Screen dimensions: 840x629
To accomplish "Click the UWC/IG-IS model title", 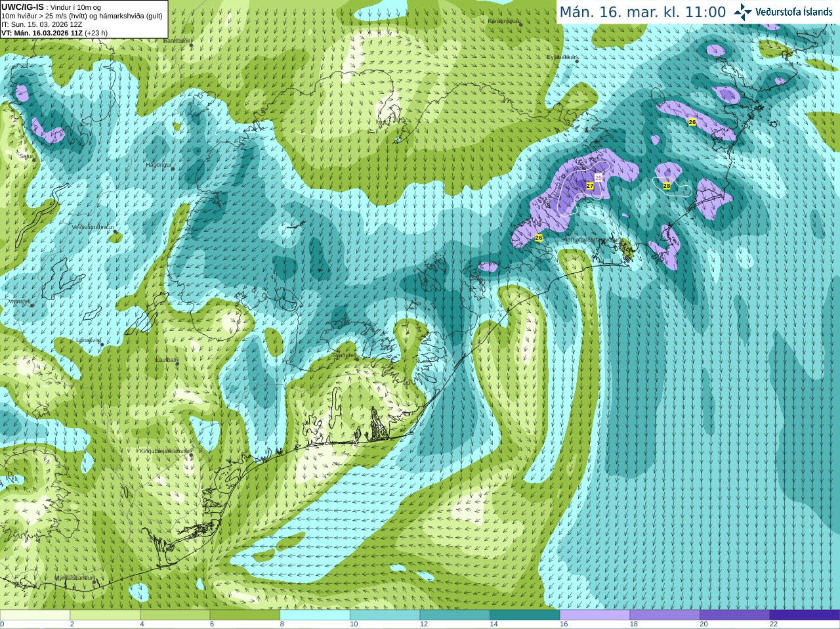I will [x=22, y=7].
